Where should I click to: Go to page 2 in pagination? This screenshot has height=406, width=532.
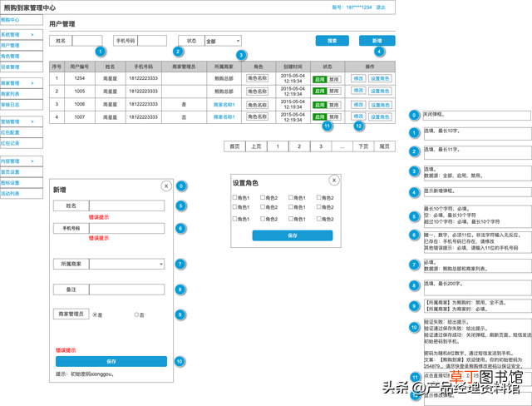299,146
